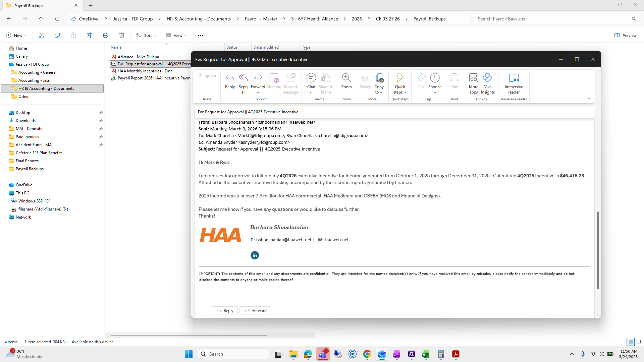Click the Payroll - Master breadcrumb
Image resolution: width=644 pixels, height=362 pixels.
click(261, 19)
